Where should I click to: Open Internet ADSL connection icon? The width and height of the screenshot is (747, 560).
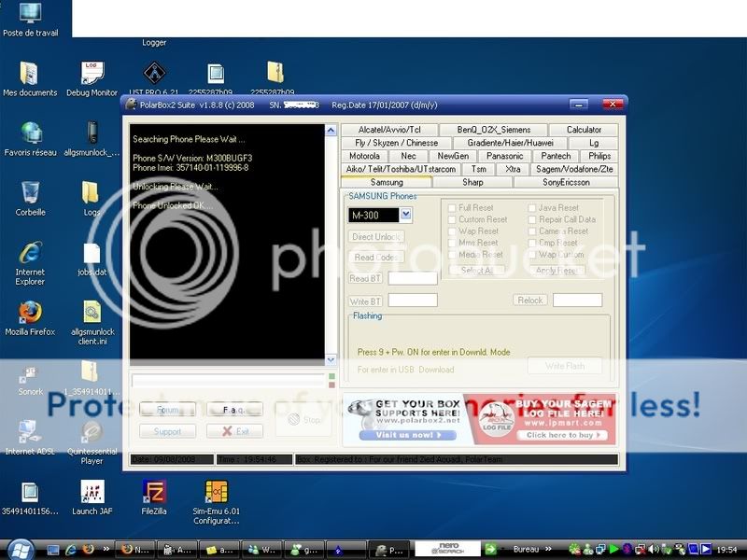(x=30, y=437)
